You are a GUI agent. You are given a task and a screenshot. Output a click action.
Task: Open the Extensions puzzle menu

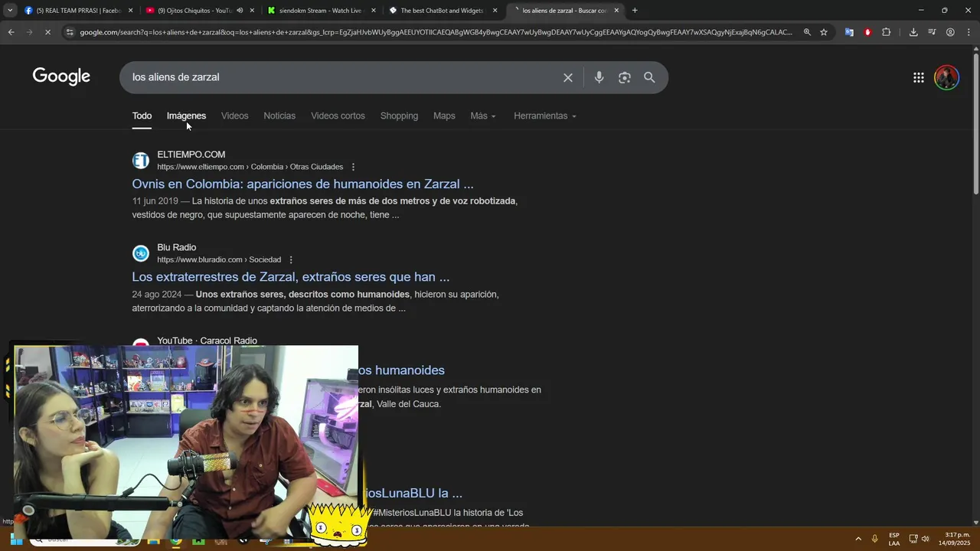(x=887, y=32)
